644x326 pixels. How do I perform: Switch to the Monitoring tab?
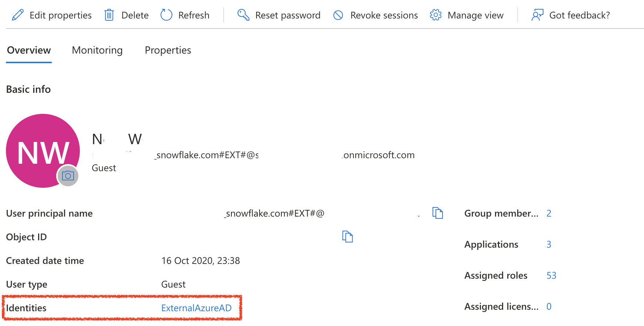click(x=97, y=50)
